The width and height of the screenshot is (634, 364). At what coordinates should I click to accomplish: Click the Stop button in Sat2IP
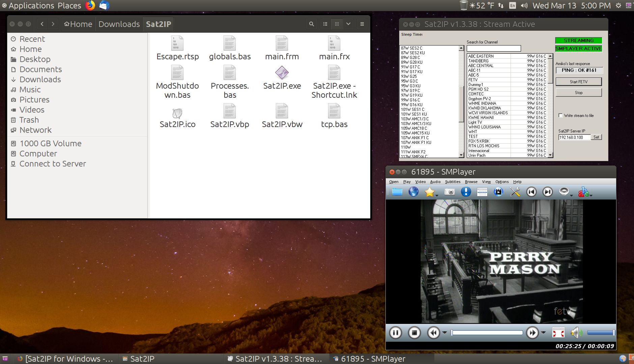click(579, 93)
